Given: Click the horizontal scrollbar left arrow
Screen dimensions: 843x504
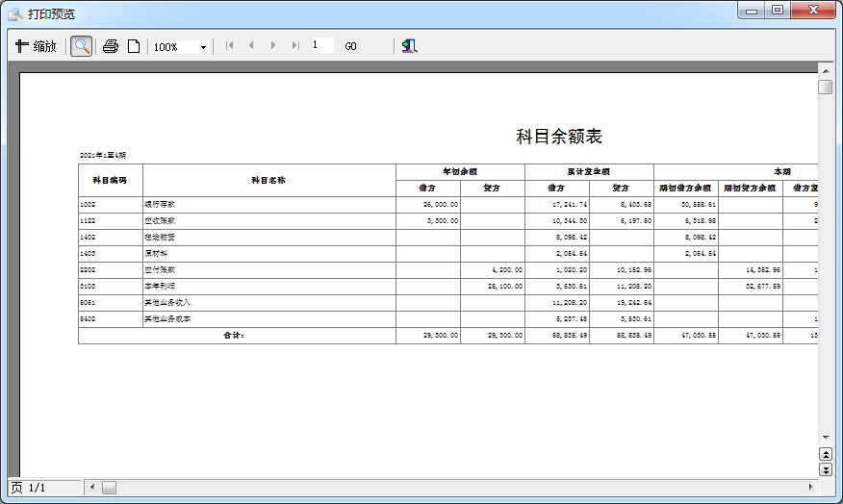Looking at the screenshot, I should coord(93,488).
